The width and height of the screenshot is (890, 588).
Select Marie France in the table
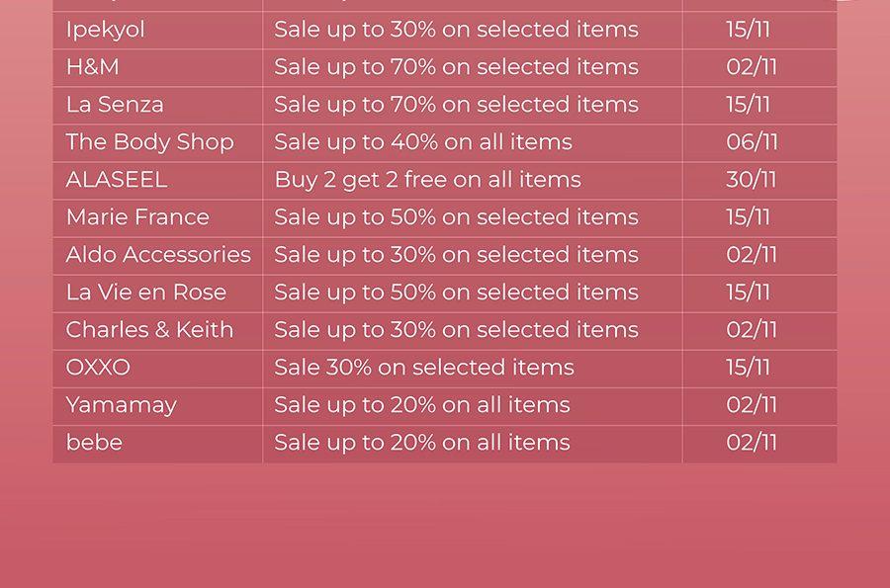[x=137, y=217]
